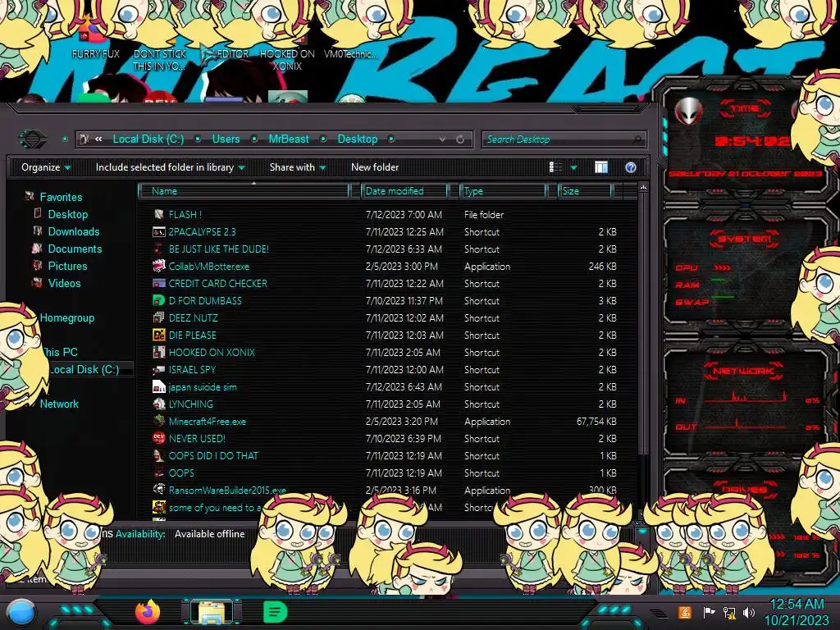
Task: Select the HOOKED ON XONIX file icon
Action: pos(158,352)
